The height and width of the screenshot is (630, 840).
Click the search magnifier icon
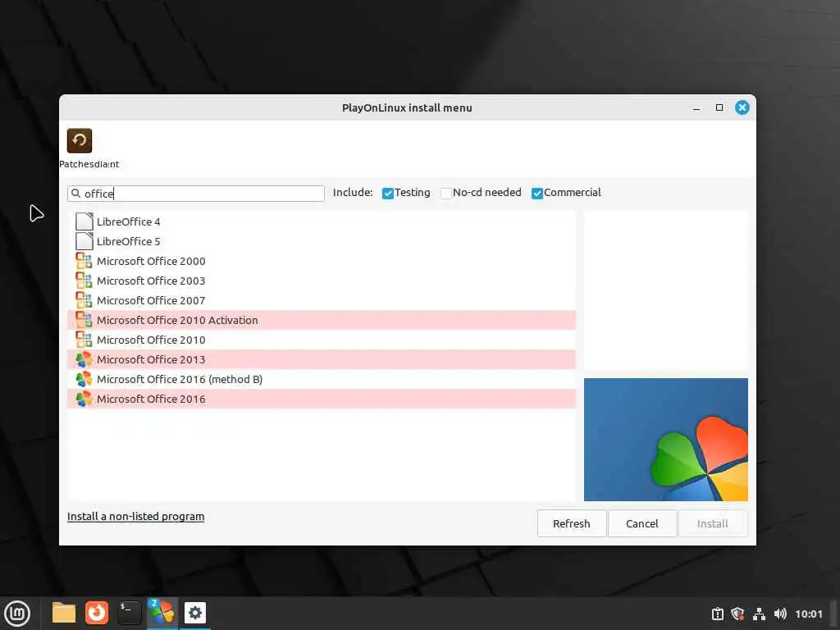pyautogui.click(x=75, y=194)
